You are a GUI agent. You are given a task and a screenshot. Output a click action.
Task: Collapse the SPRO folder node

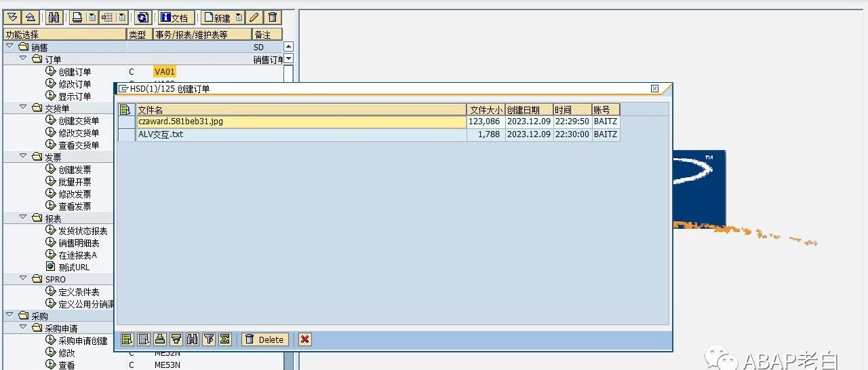click(x=23, y=279)
